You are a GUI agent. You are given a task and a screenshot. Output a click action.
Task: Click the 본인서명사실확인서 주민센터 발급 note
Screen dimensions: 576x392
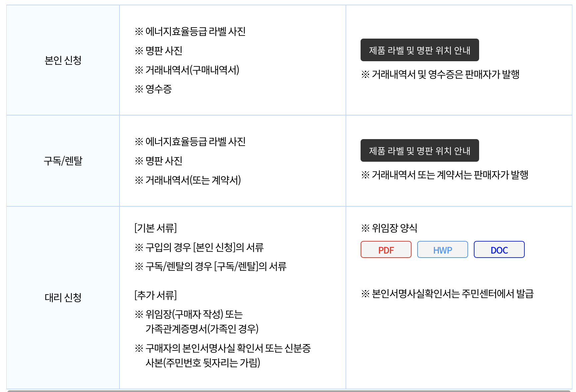452,294
